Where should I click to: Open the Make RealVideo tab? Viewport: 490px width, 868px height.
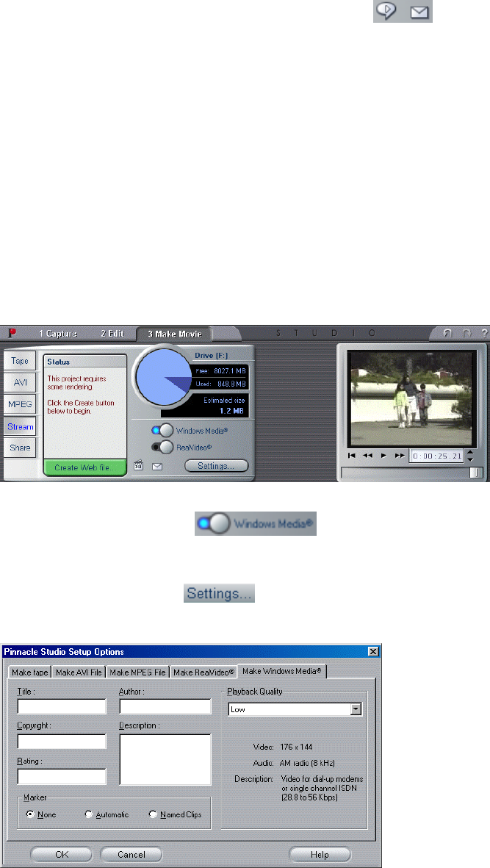point(203,672)
